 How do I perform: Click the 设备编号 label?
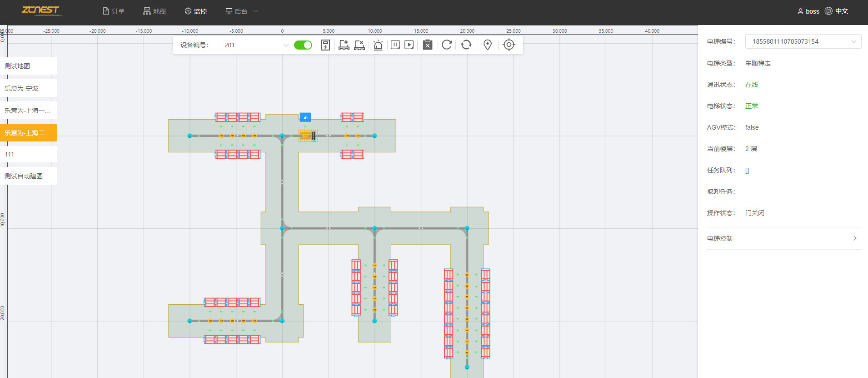click(x=195, y=45)
